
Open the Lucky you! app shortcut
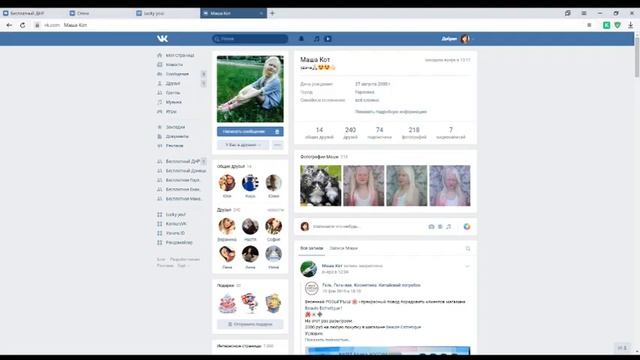(176, 215)
